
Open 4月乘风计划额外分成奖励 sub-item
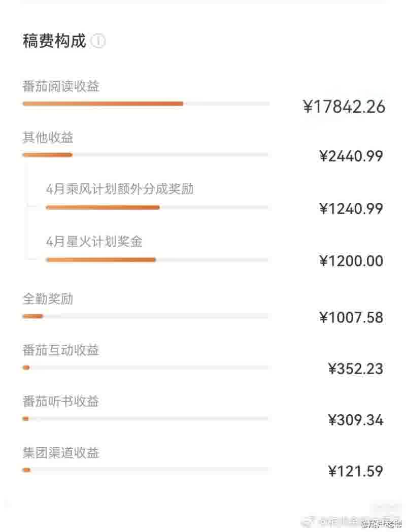tap(120, 189)
